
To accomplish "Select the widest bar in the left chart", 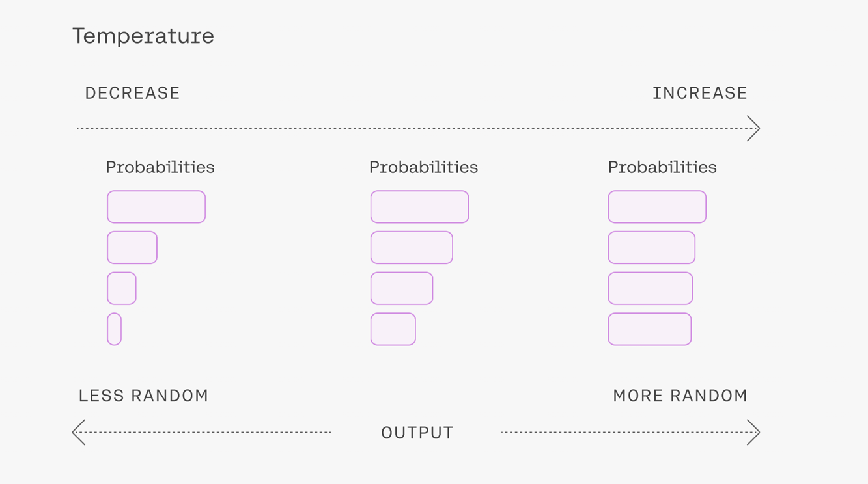I will [x=156, y=207].
